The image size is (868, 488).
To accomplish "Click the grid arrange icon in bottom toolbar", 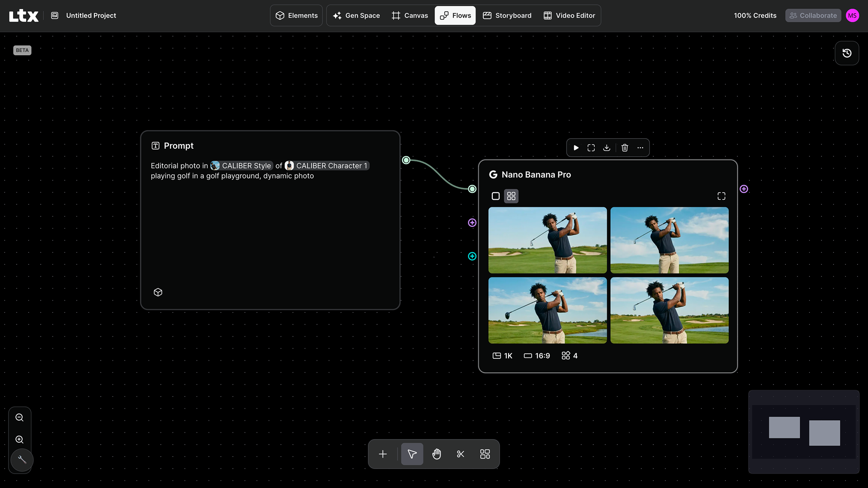I will point(485,454).
